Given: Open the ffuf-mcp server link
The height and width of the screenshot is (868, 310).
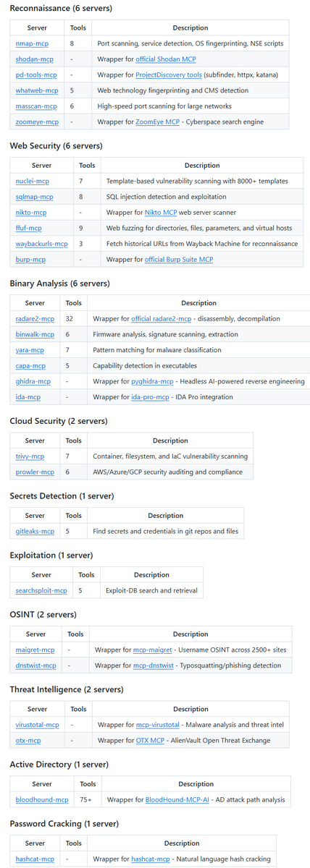Looking at the screenshot, I should pyautogui.click(x=29, y=228).
